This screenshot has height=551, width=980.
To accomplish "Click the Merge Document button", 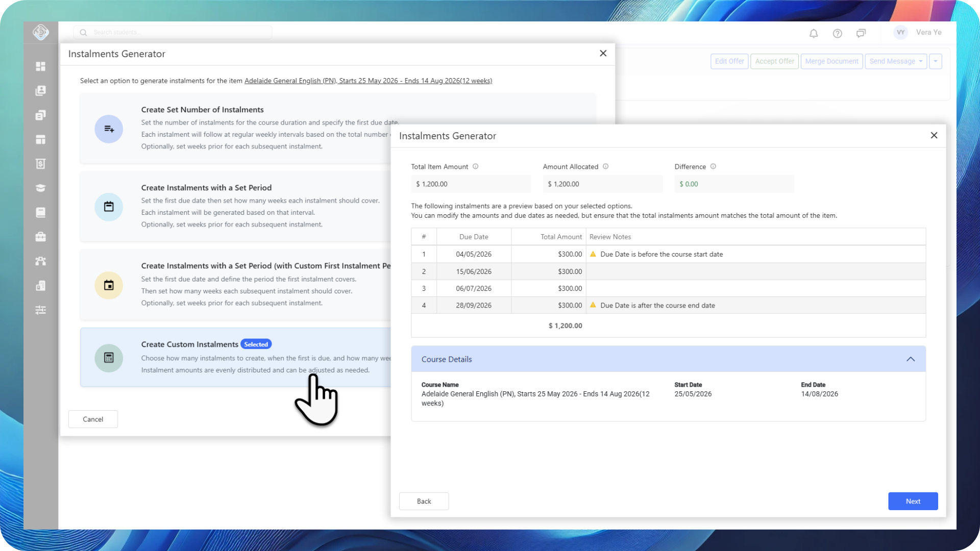I will coord(831,61).
